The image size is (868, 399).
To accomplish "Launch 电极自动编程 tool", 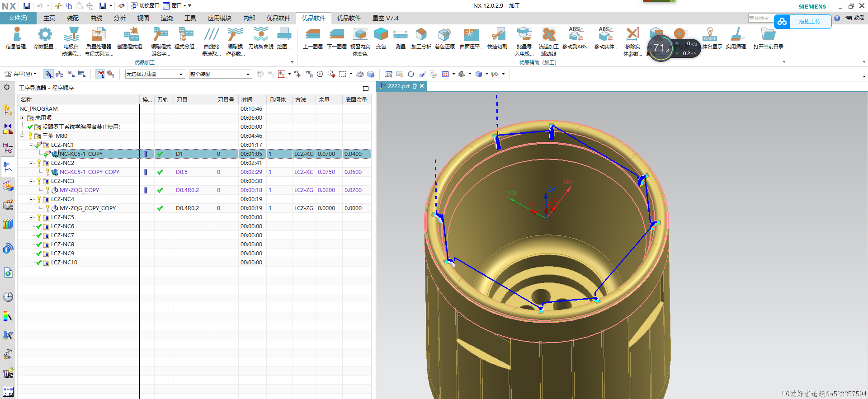I will (x=71, y=42).
